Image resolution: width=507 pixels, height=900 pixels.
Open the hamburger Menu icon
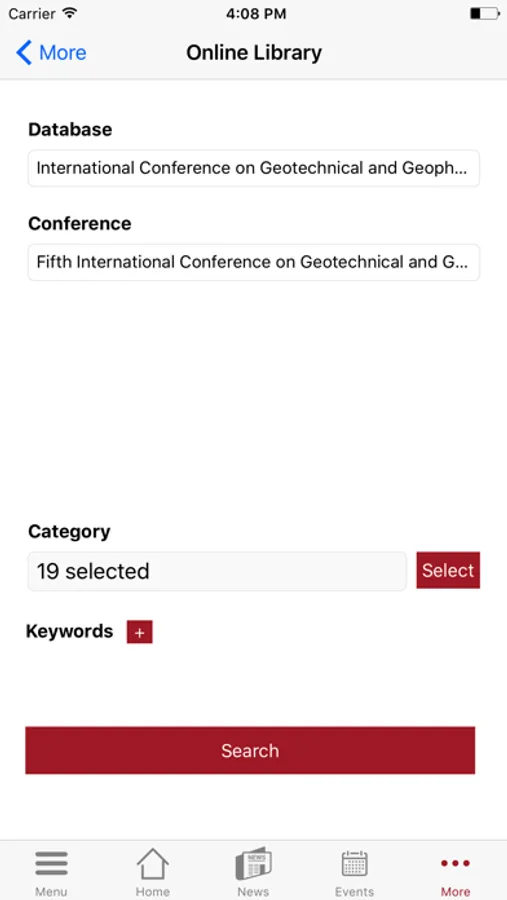pyautogui.click(x=51, y=864)
